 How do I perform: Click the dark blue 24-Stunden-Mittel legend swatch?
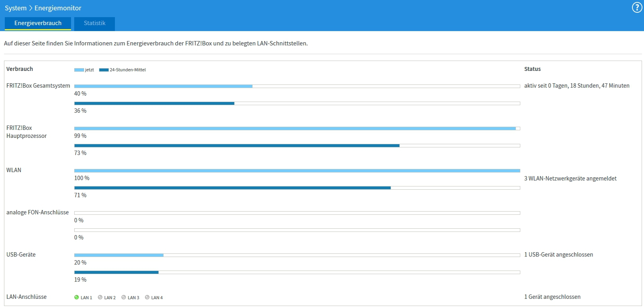[104, 70]
